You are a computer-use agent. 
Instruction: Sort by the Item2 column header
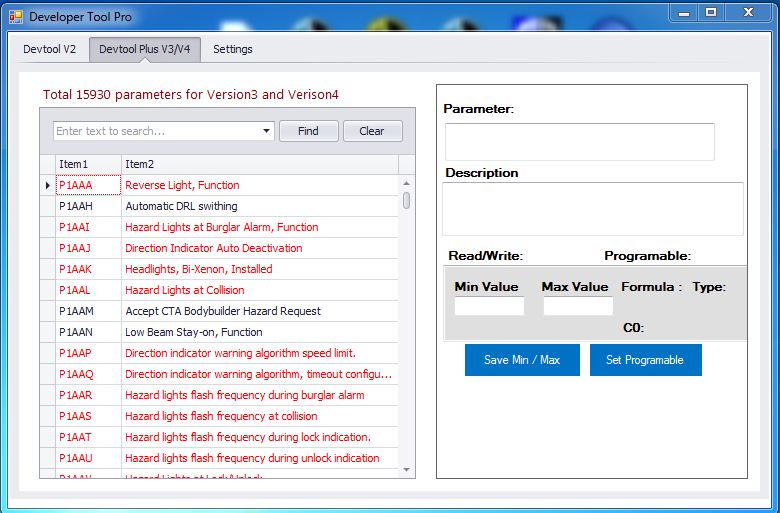(x=260, y=164)
